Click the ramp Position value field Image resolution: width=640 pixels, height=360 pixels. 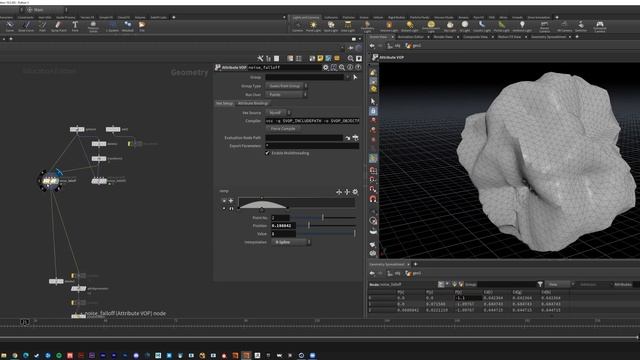coord(283,225)
